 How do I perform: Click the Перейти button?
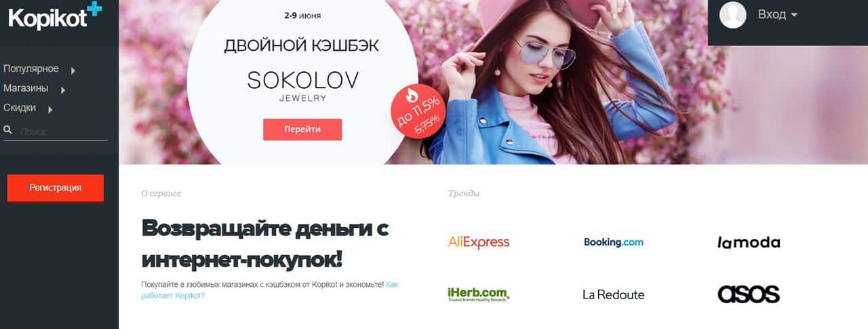click(x=302, y=130)
